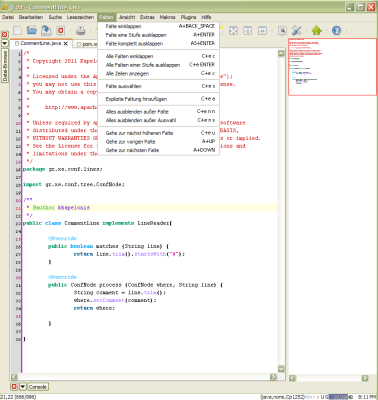Open the Plugins menu
Screen dimensions: 378x400
pos(188,17)
